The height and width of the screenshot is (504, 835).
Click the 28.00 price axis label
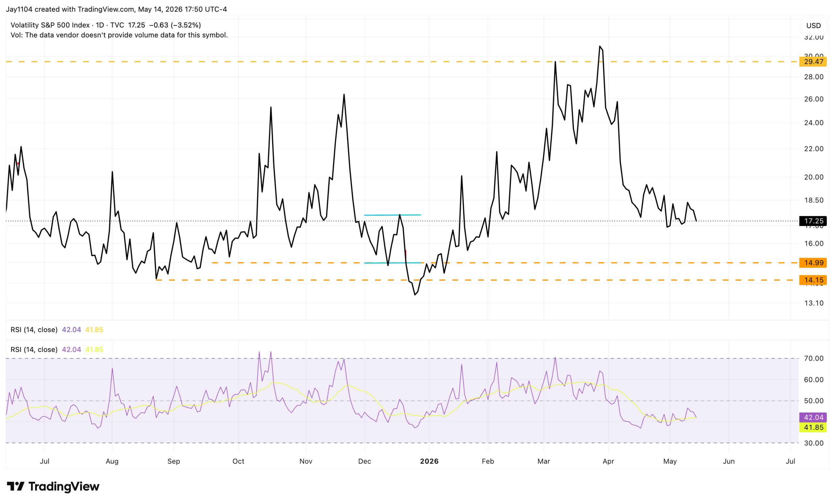tap(814, 77)
